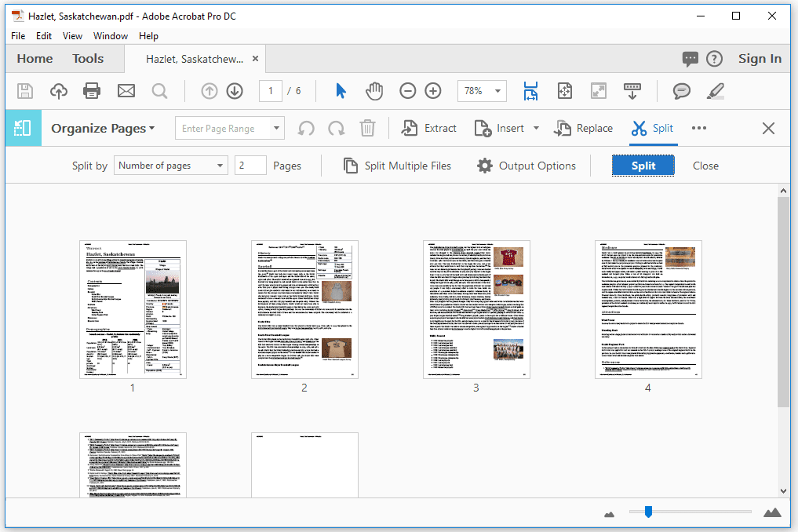Screen dimensions: 798x532
Task: Zoom in using the plus magnifier icon
Action: (432, 90)
